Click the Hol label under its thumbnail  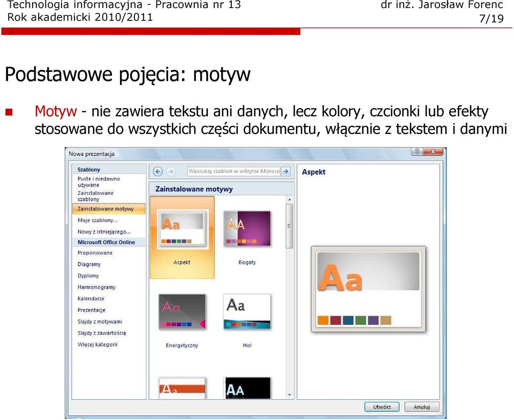[x=247, y=345]
